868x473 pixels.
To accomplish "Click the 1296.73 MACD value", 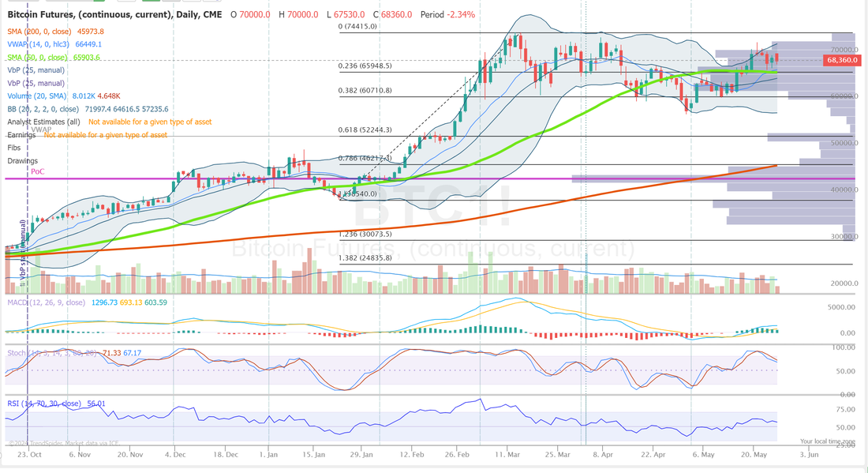I will (104, 302).
